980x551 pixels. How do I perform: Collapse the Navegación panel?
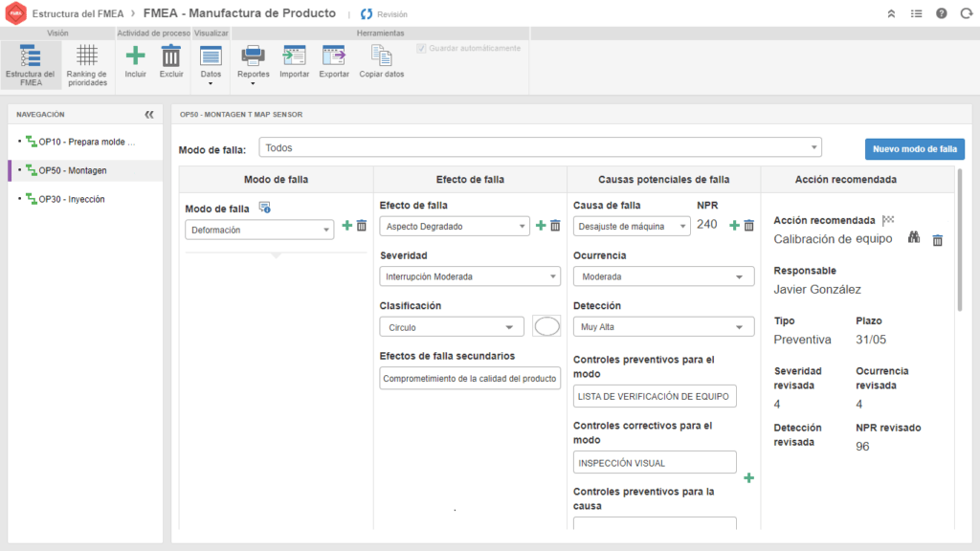point(149,115)
